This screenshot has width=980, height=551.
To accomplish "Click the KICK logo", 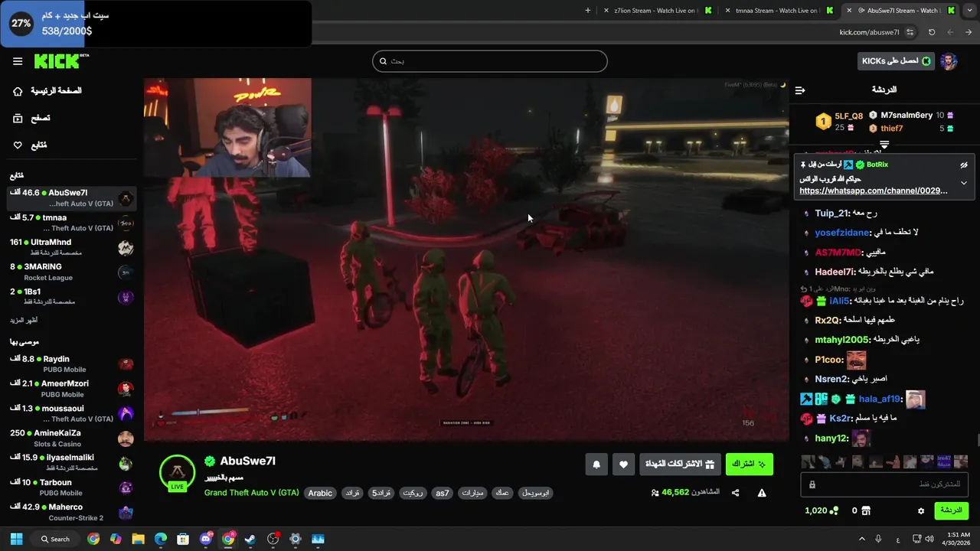I will point(61,61).
